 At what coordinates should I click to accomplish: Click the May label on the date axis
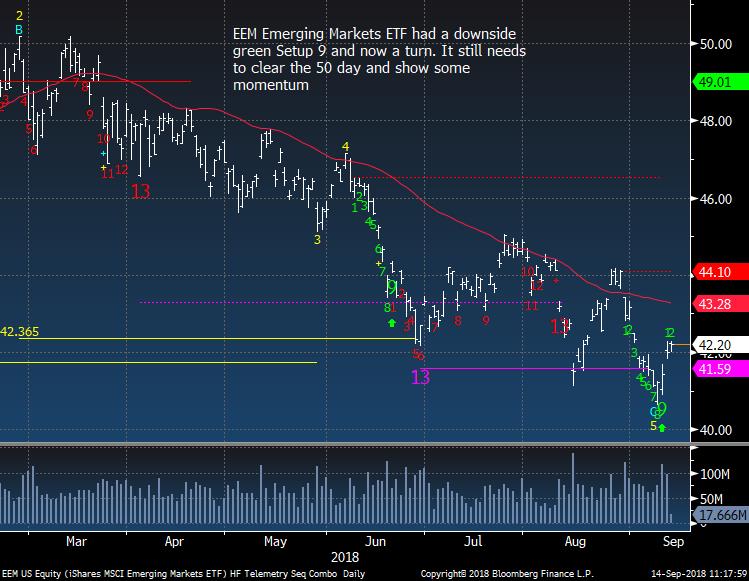coord(275,541)
